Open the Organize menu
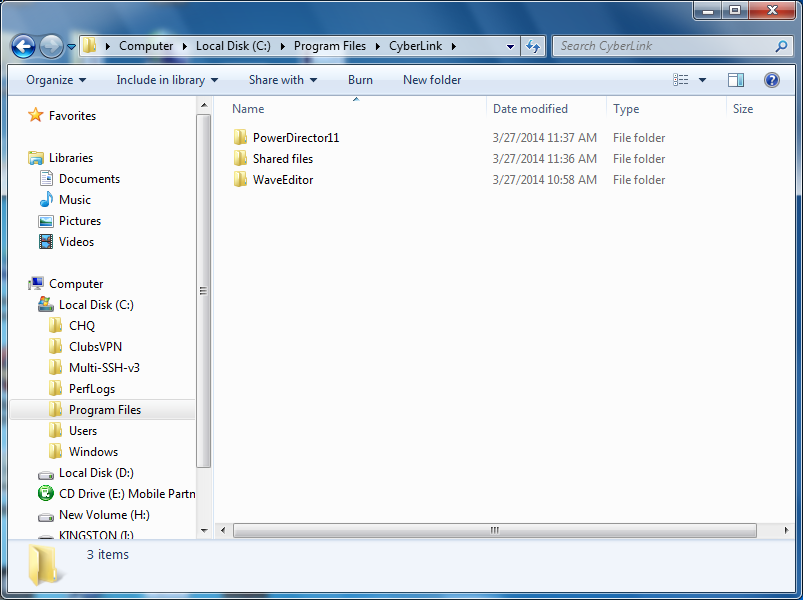 pos(56,80)
